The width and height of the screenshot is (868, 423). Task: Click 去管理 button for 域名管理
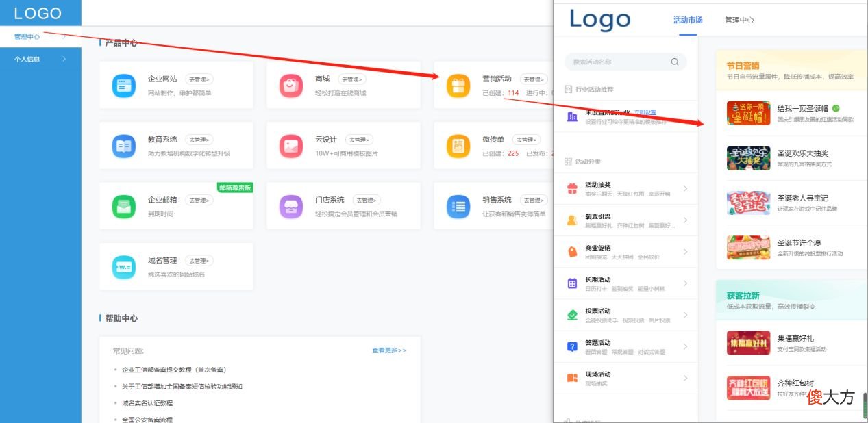click(x=199, y=261)
